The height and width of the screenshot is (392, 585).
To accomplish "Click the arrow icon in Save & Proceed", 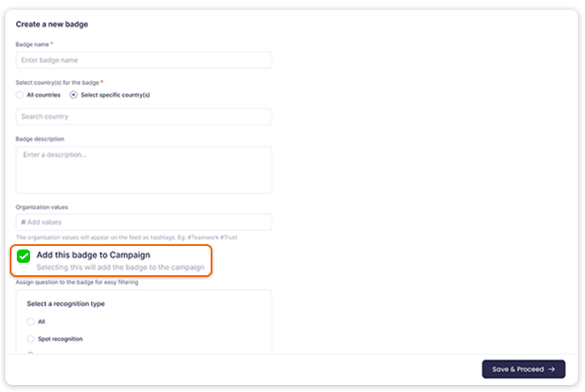I will [551, 369].
